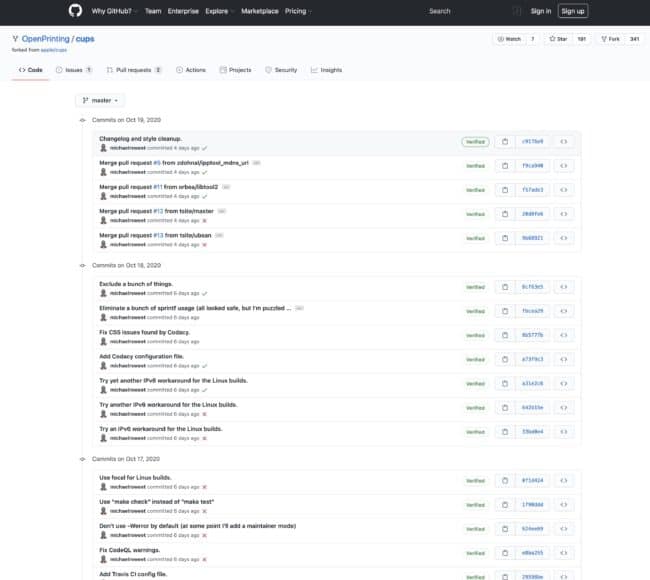Open check status for 'Exclude a bunch of things'
Image resolution: width=650 pixels, height=580 pixels.
pyautogui.click(x=204, y=293)
